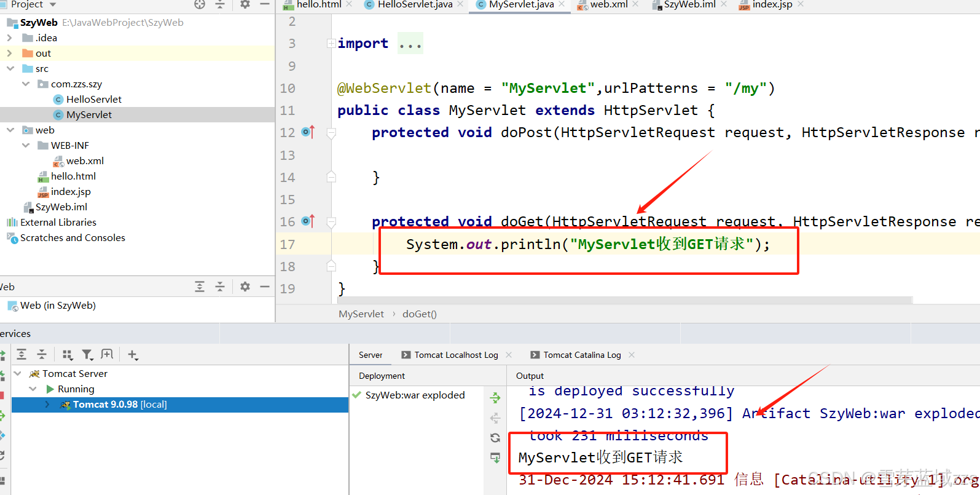Close the HelloServlet.java tab
The image size is (980, 495).
click(x=460, y=4)
